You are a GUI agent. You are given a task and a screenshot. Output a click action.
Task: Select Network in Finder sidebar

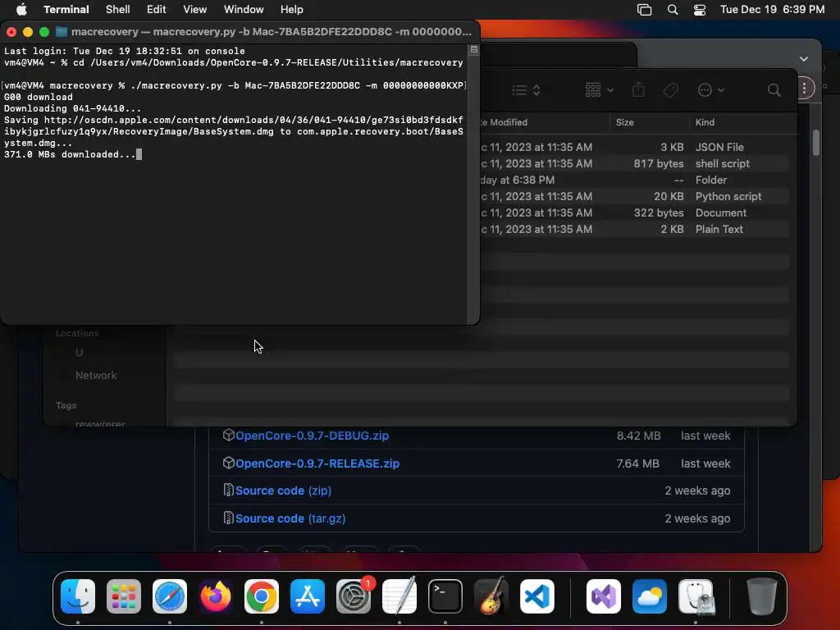(96, 375)
